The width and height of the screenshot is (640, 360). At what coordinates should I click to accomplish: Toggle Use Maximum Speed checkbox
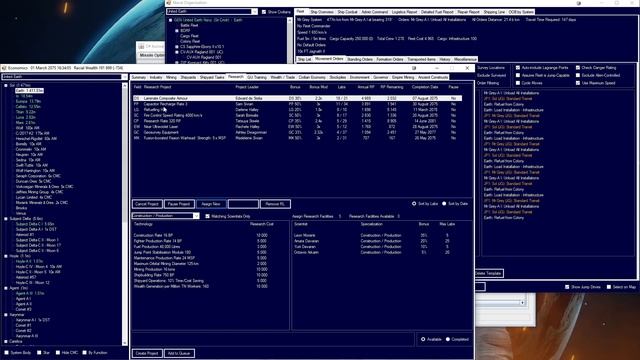pyautogui.click(x=578, y=83)
